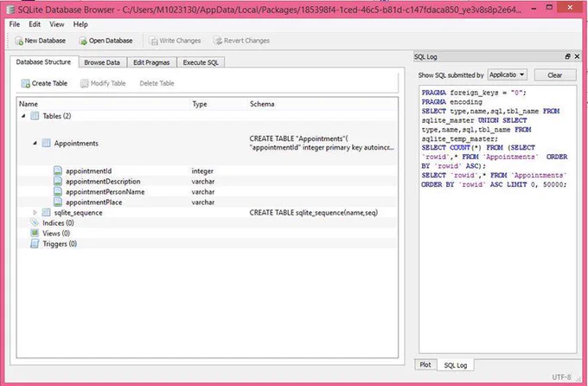Click the Triggers script icon

35,244
